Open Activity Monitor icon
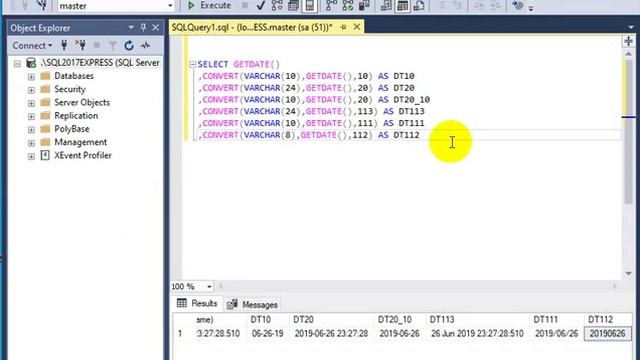 [x=145, y=45]
